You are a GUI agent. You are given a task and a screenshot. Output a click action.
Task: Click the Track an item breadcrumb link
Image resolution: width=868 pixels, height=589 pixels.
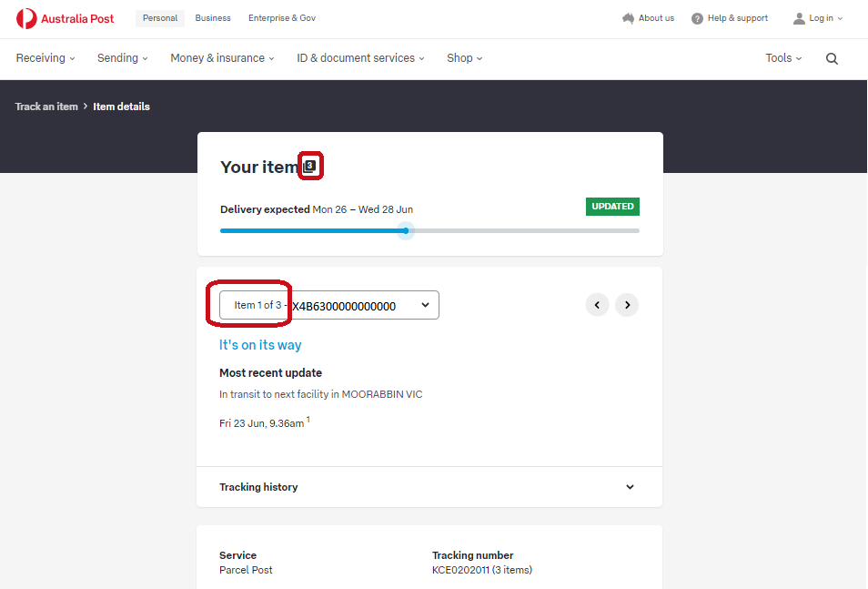(46, 107)
